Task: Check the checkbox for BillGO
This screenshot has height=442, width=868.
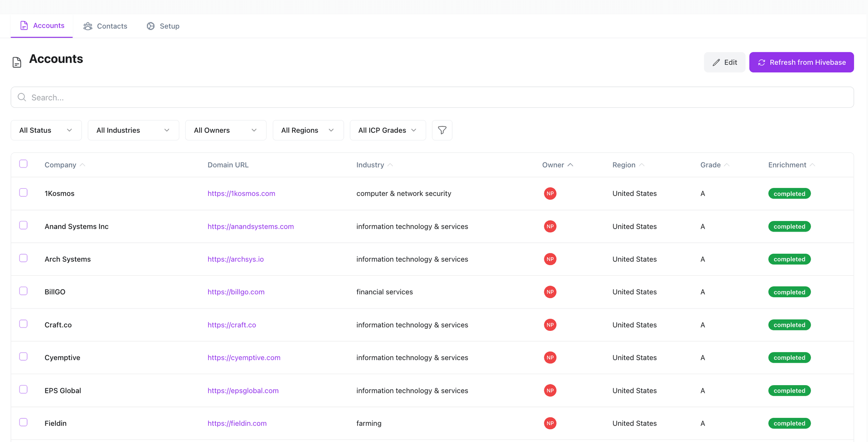Action: [x=23, y=291]
